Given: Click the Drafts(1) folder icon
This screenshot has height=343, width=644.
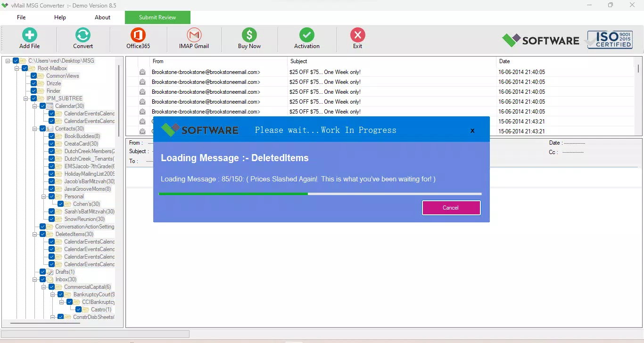Looking at the screenshot, I should point(50,272).
